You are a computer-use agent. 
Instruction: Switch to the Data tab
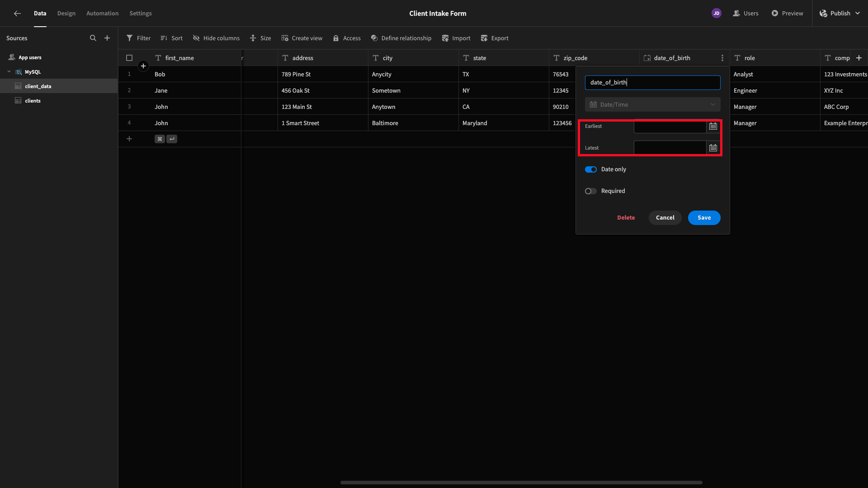40,14
